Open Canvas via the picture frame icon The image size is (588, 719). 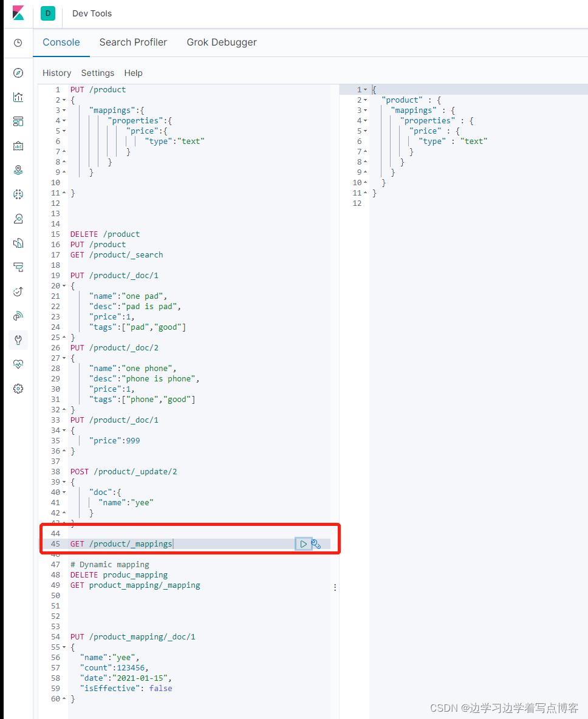[x=18, y=146]
